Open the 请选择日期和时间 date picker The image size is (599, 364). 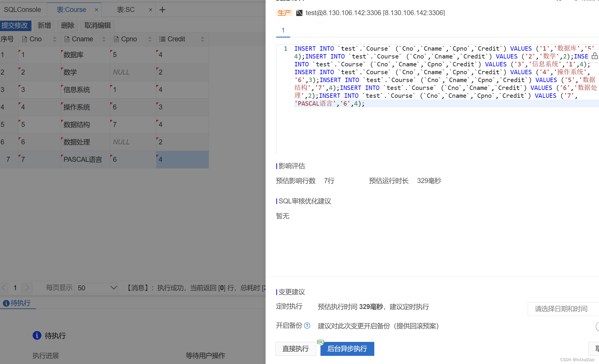point(562,309)
